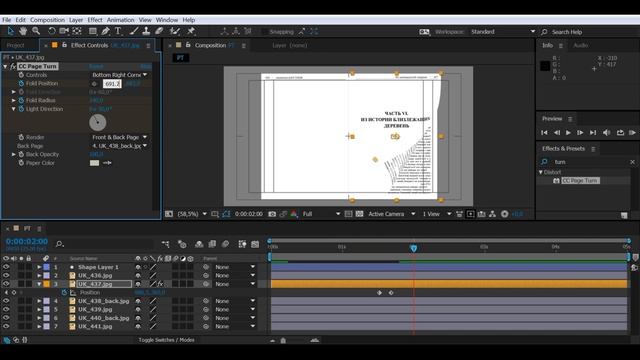The image size is (640, 360).
Task: Select the Pen tool
Action: pyautogui.click(x=105, y=31)
